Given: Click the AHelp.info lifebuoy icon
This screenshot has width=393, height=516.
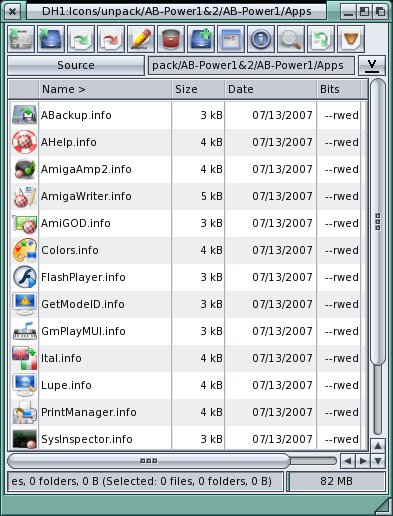Looking at the screenshot, I should [24, 142].
